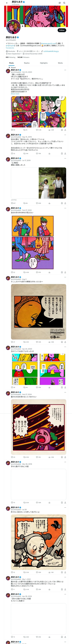Like the Feb 27, 2024 post

click(38, 457)
